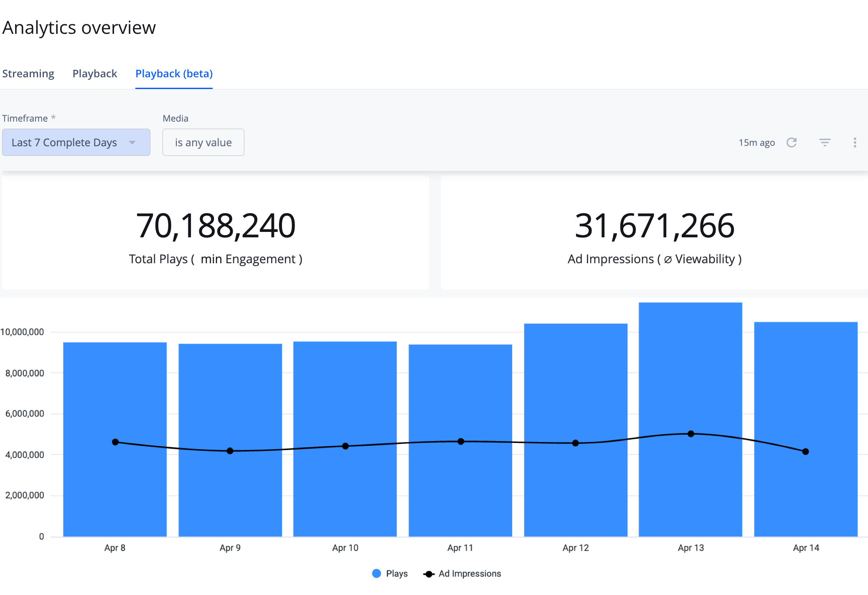Toggle the Plays legend series
Image resolution: width=868 pixels, height=595 pixels.
396,573
